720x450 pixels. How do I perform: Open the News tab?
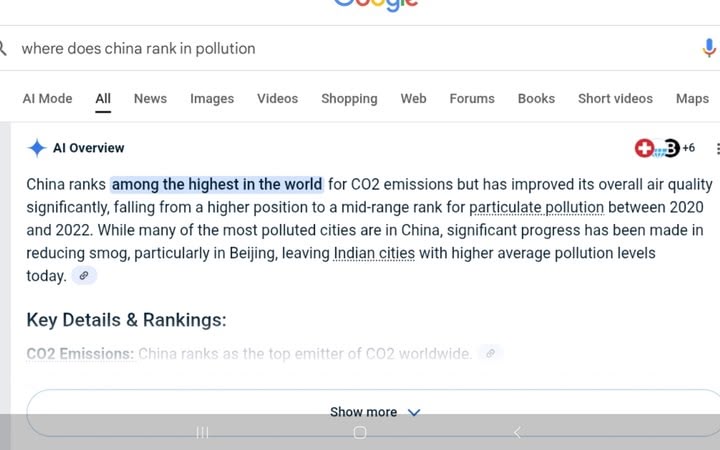pyautogui.click(x=150, y=99)
